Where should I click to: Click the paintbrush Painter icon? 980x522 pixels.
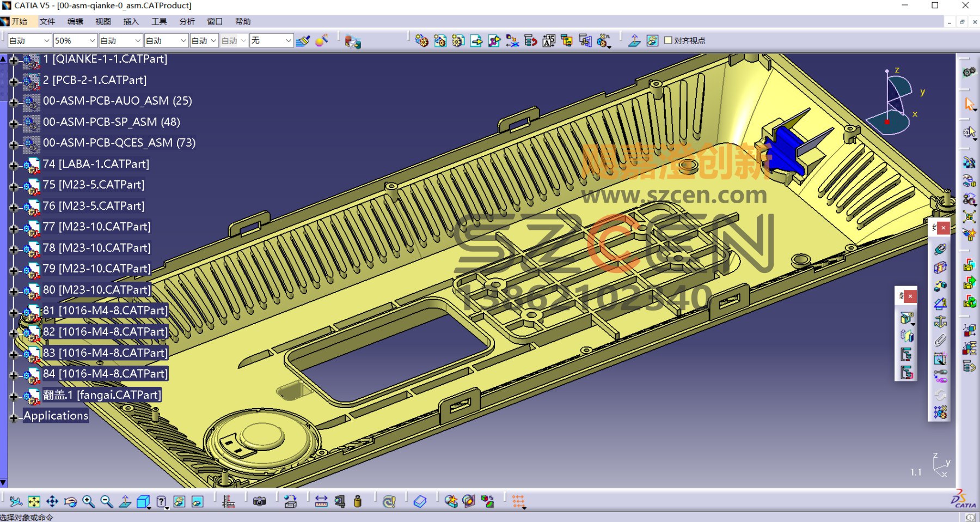303,41
